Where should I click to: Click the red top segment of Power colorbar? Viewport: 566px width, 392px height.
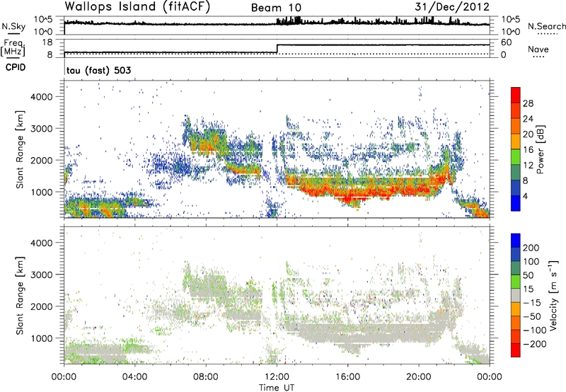[516, 95]
